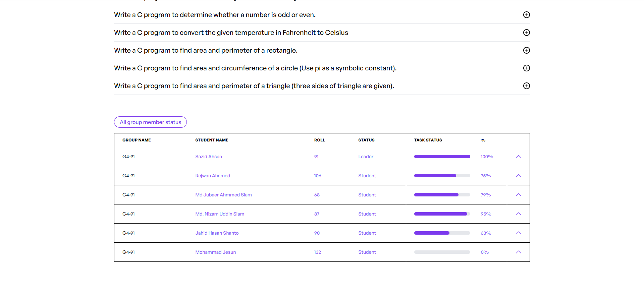Click chevron on Jahid Hasan Shanto's row

[519, 233]
